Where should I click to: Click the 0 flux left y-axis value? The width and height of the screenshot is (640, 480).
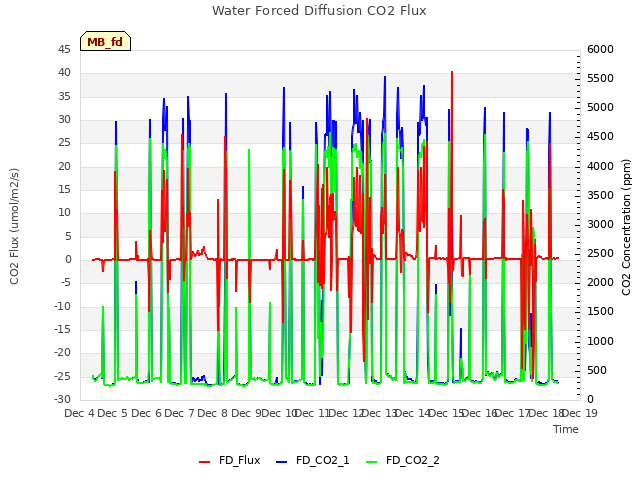(68, 260)
